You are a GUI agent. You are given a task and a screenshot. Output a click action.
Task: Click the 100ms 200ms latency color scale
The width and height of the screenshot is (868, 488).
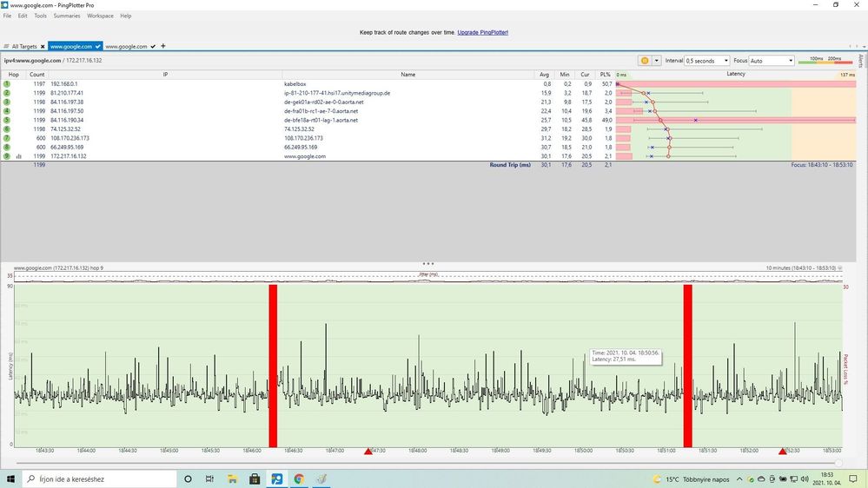[x=825, y=60]
